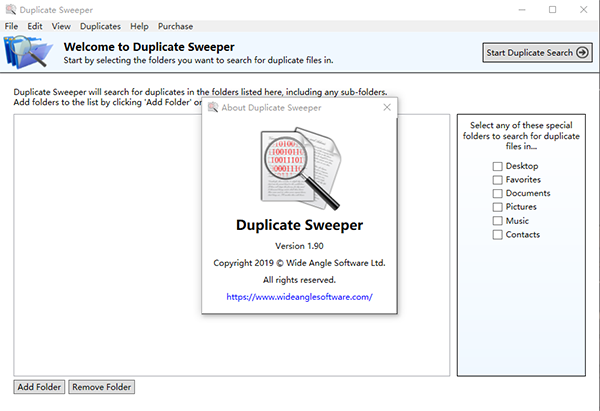This screenshot has height=411, width=600.
Task: Close the About Duplicate Sweeper dialog
Action: coord(387,108)
